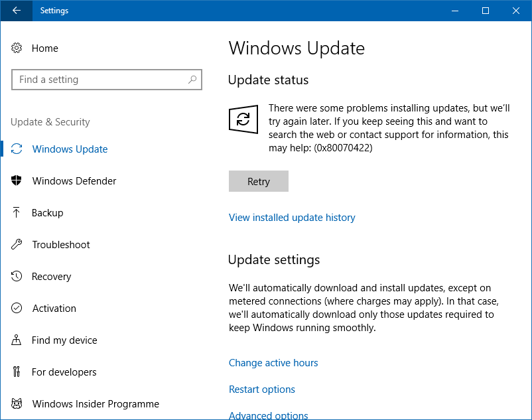The image size is (532, 420).
Task: Click the Update status heading
Action: (268, 80)
